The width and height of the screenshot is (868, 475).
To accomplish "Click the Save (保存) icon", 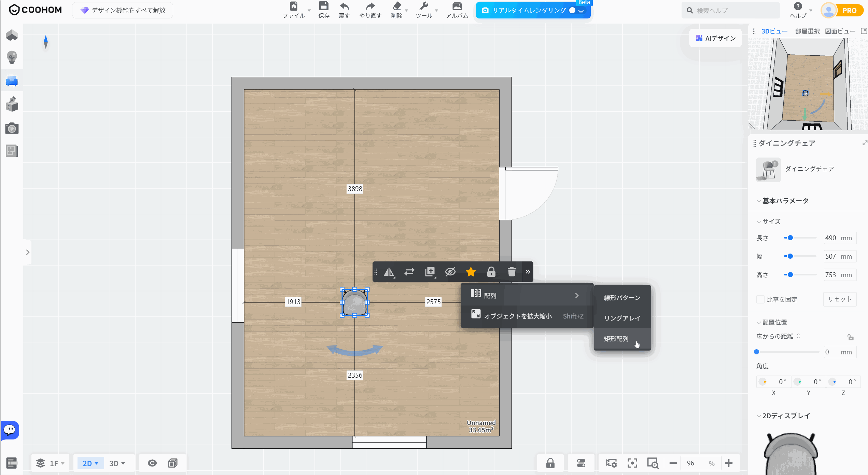I will tap(324, 6).
